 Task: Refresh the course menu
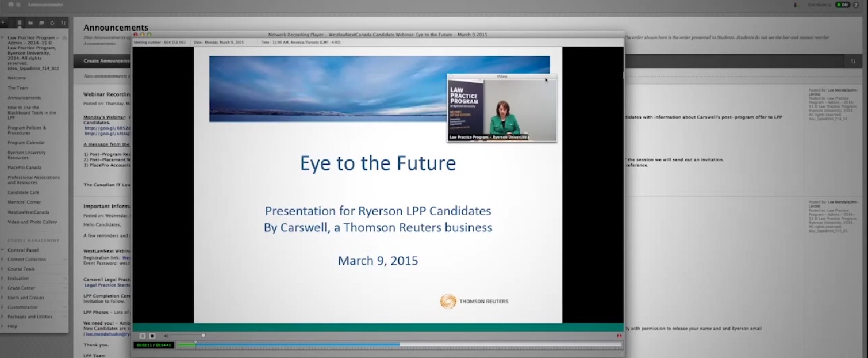(52, 22)
